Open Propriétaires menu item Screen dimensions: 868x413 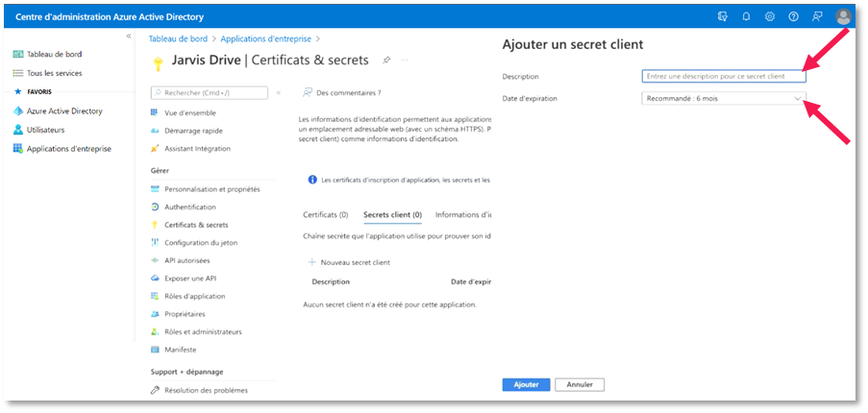(185, 314)
